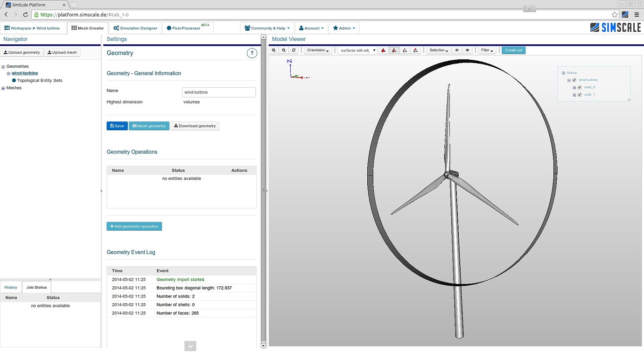Click the zoom in magnifier icon
Image resolution: width=644 pixels, height=354 pixels.
click(x=274, y=50)
